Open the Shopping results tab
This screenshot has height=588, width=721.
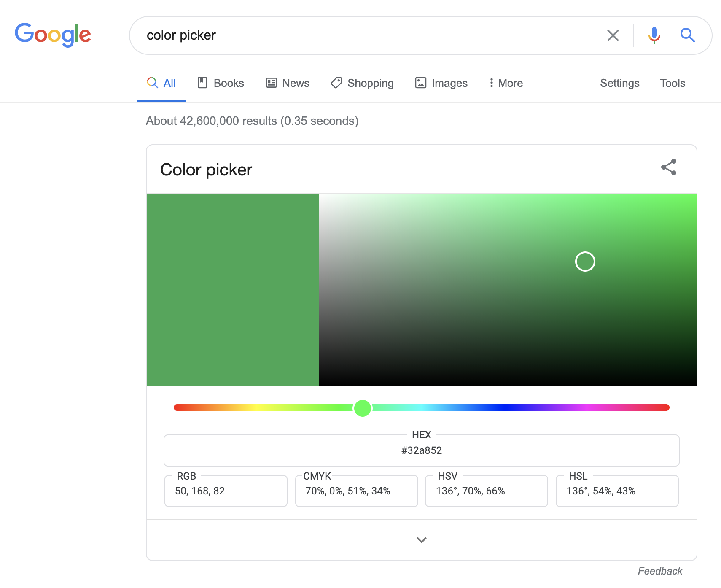click(362, 83)
